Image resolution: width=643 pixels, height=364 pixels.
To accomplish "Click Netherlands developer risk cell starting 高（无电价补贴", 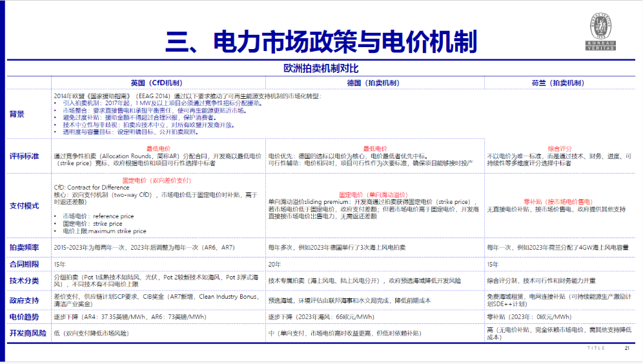I will click(559, 333).
